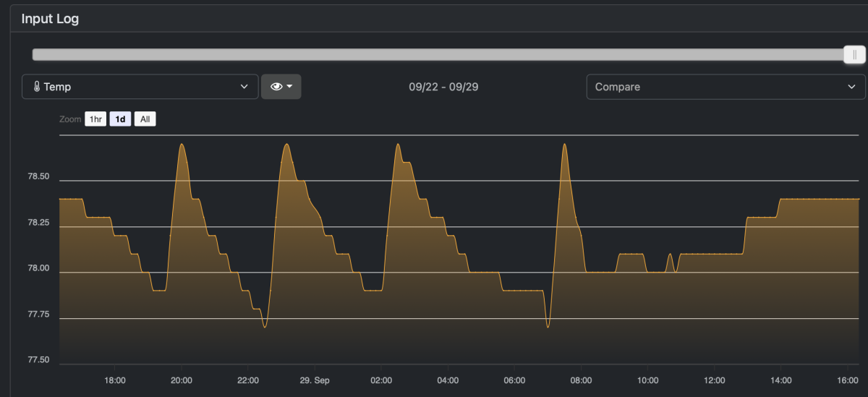The image size is (868, 397).
Task: Expand the Temp dropdown chevron
Action: [244, 87]
